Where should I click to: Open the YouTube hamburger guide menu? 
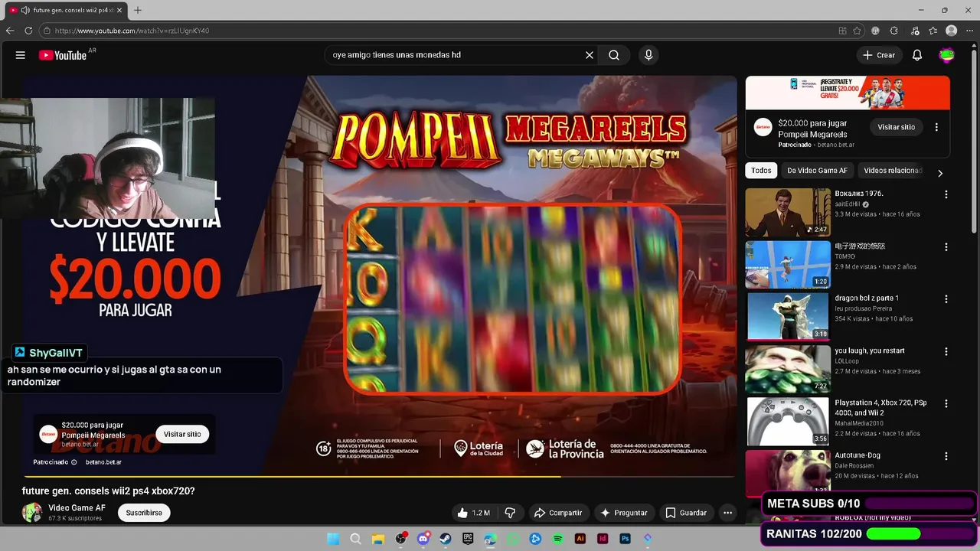tap(21, 55)
